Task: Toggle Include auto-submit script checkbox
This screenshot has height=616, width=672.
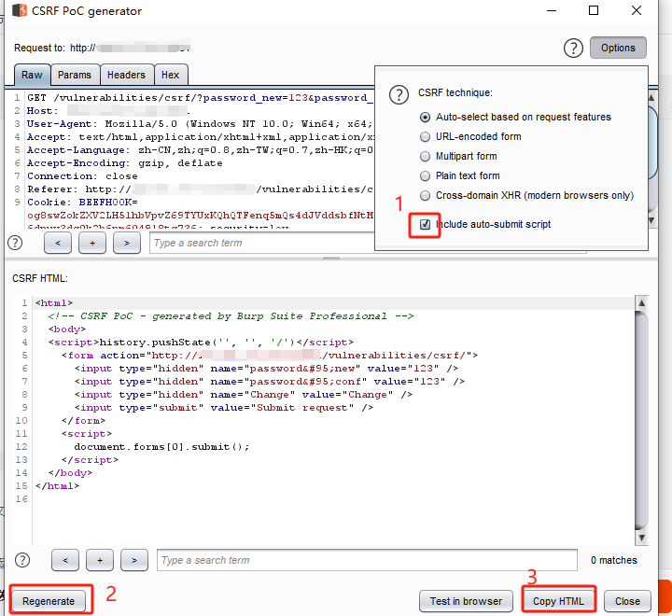Action: tap(425, 224)
